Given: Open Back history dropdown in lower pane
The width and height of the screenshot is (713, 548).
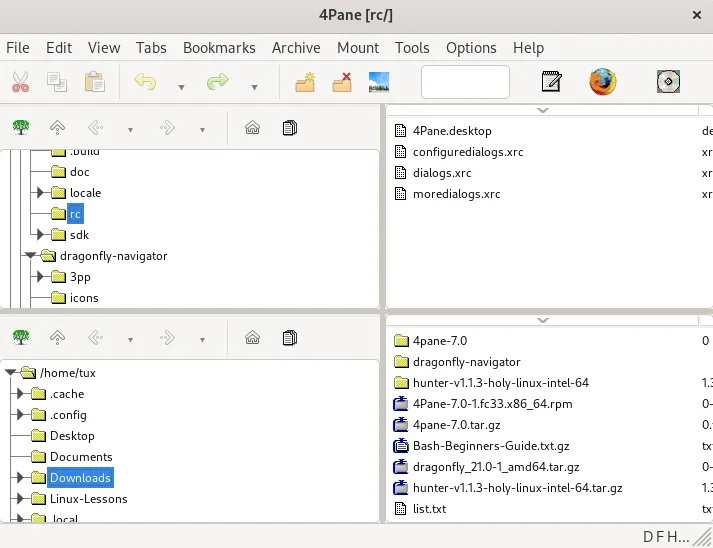Looking at the screenshot, I should [x=130, y=340].
